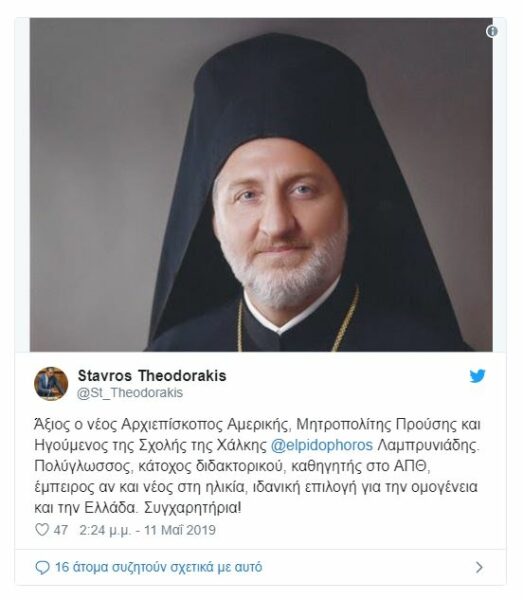Viewport: 523px width, 600px height.
Task: Click 'Σχολής της Χάλκης' in the tweet
Action: pos(202,445)
